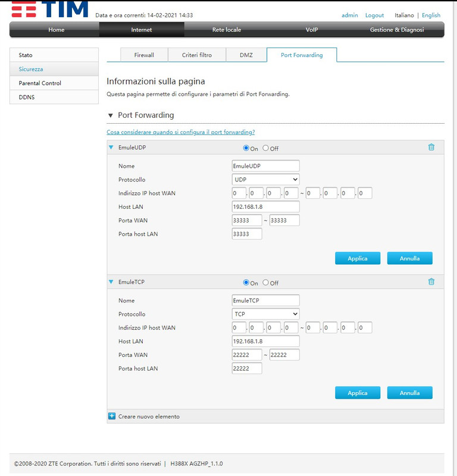Focus Porta WAN start field with 22222

246,355
